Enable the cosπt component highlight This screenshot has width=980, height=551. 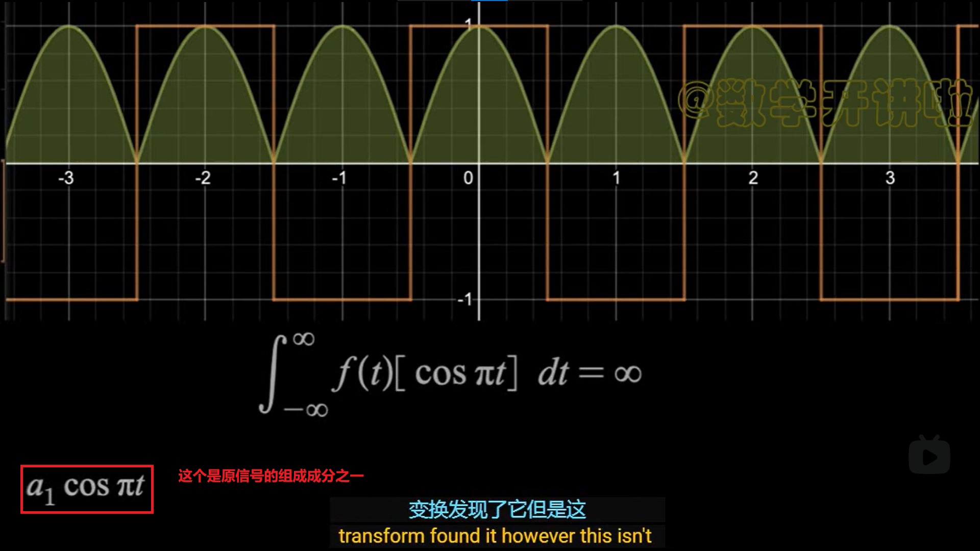click(86, 488)
